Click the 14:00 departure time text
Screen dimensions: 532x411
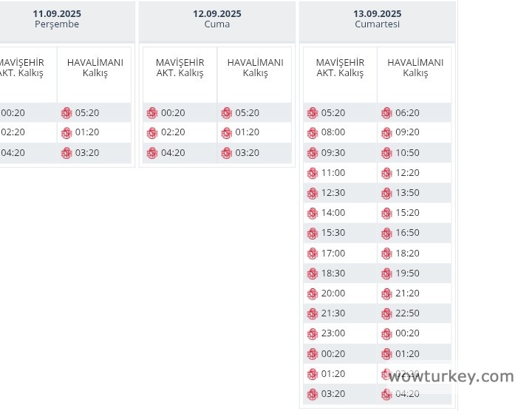click(332, 213)
